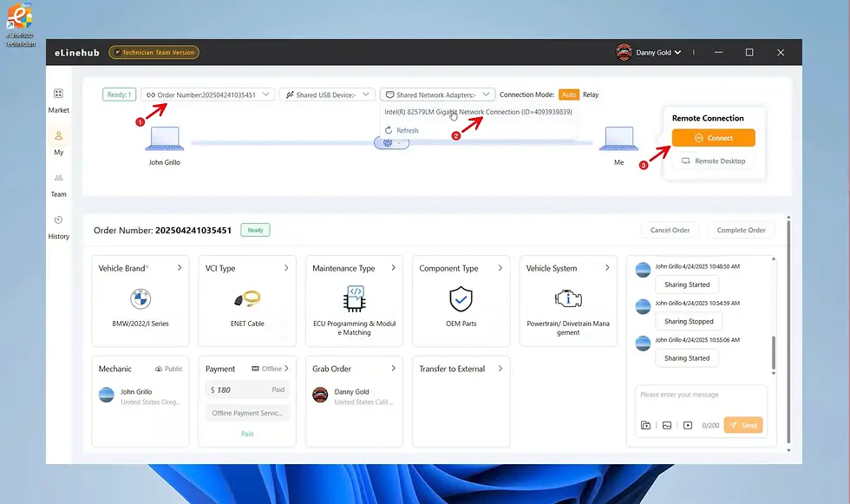The image size is (850, 504).
Task: Click the BMW/2022/I Series label
Action: tap(141, 324)
